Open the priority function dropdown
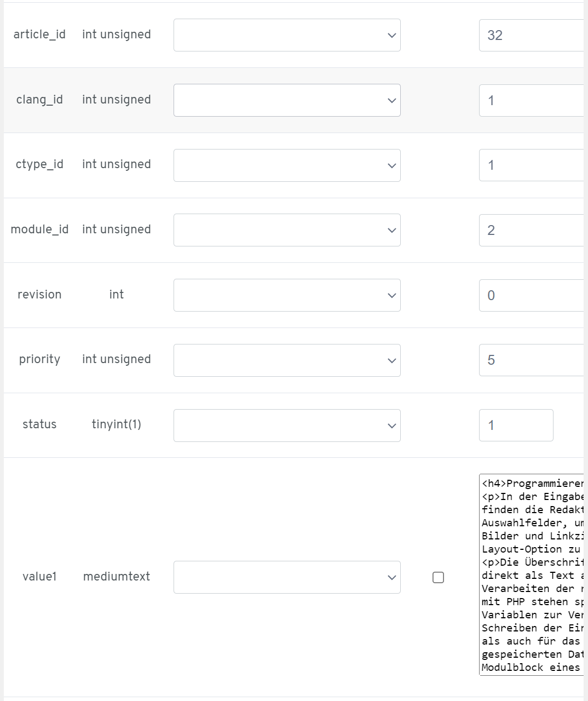The width and height of the screenshot is (588, 701). (287, 360)
